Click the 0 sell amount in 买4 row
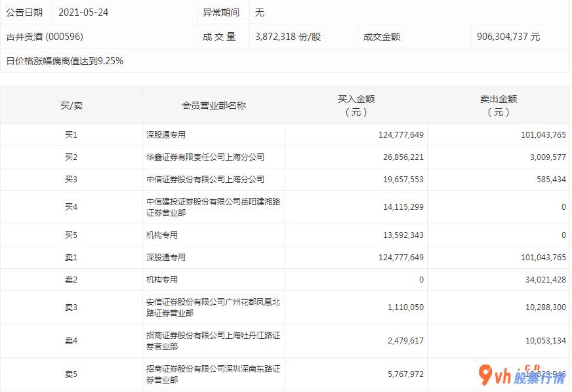This screenshot has height=392, width=572. point(563,207)
